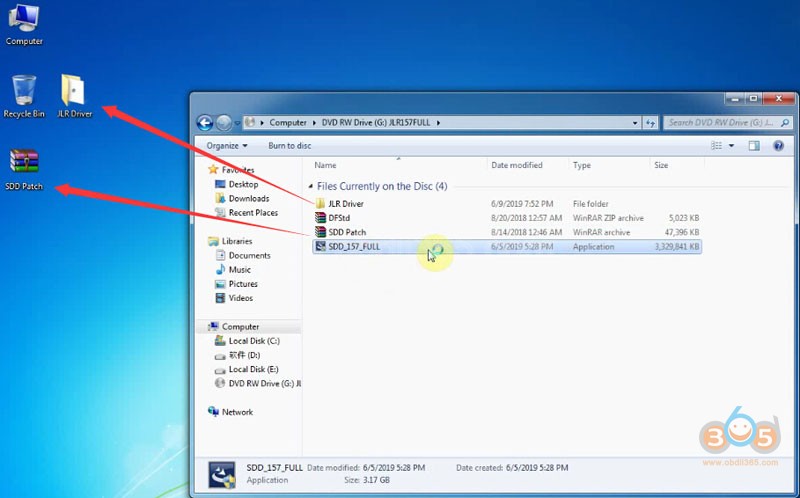Open the view options dropdown arrow

click(x=731, y=146)
